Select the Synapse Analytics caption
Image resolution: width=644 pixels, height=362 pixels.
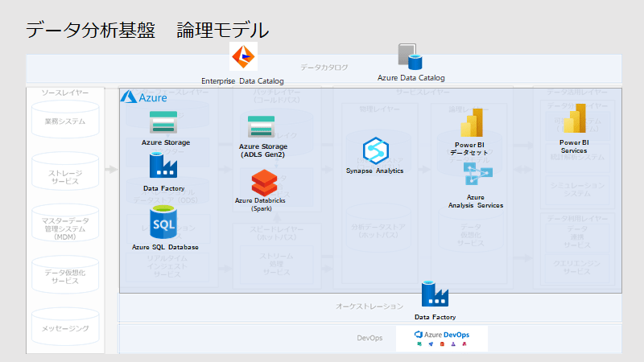tap(374, 171)
